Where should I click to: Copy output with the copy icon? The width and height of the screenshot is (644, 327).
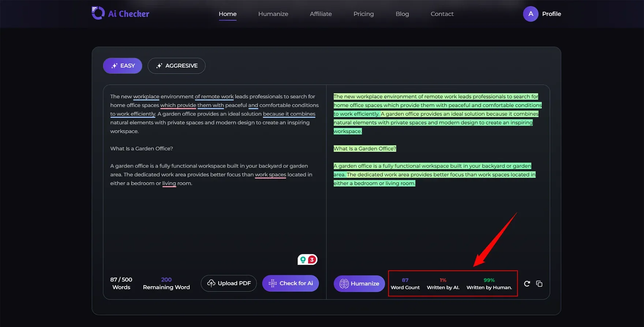click(539, 284)
